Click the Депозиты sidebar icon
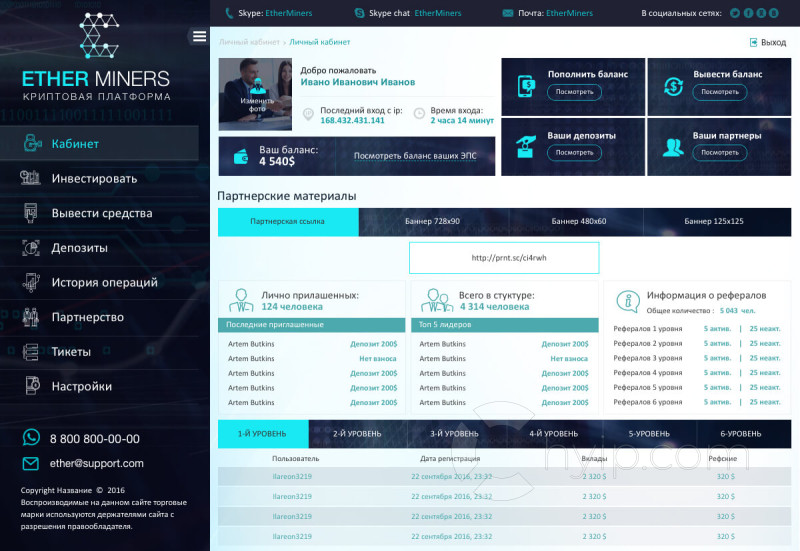800x551 pixels. [x=31, y=248]
